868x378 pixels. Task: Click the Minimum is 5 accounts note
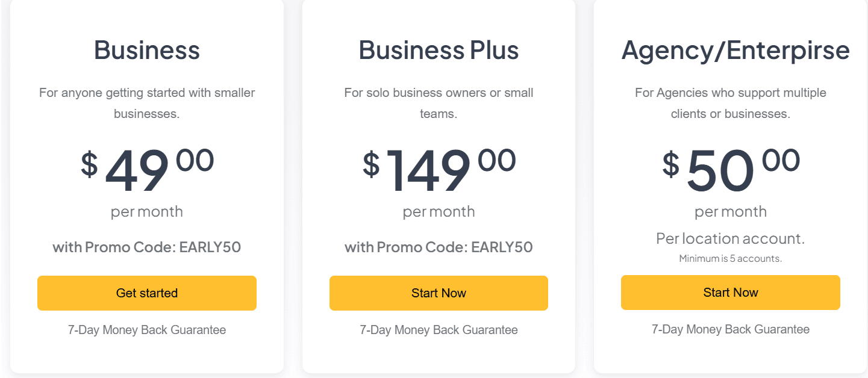pyautogui.click(x=730, y=259)
